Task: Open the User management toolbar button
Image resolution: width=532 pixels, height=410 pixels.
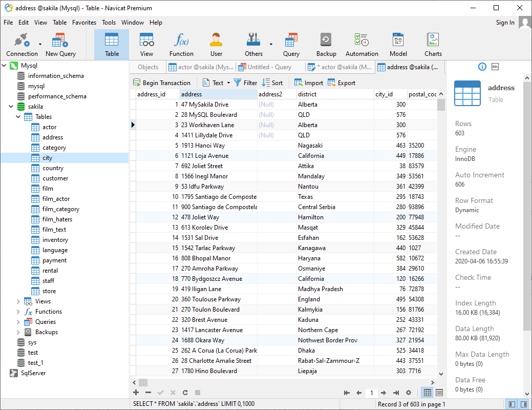Action: click(216, 45)
